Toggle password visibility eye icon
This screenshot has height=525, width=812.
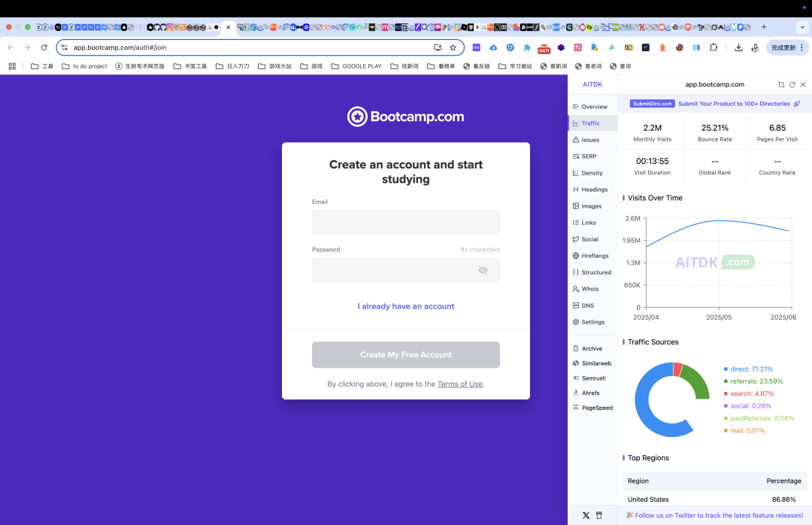click(x=483, y=270)
